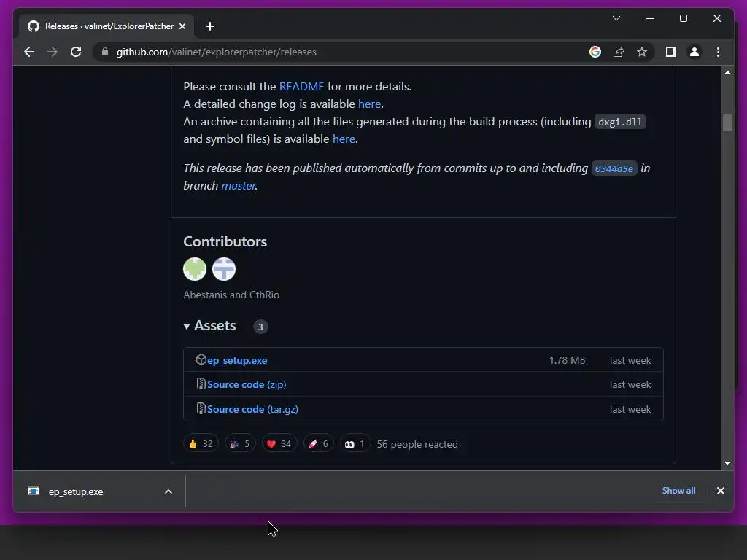Open CthRio contributor avatar

pyautogui.click(x=224, y=269)
